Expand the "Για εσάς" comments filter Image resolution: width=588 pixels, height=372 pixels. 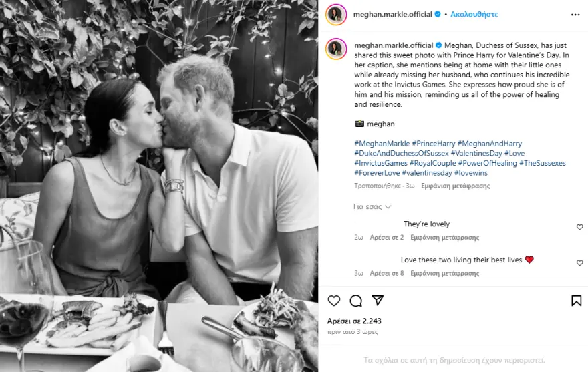pyautogui.click(x=372, y=207)
